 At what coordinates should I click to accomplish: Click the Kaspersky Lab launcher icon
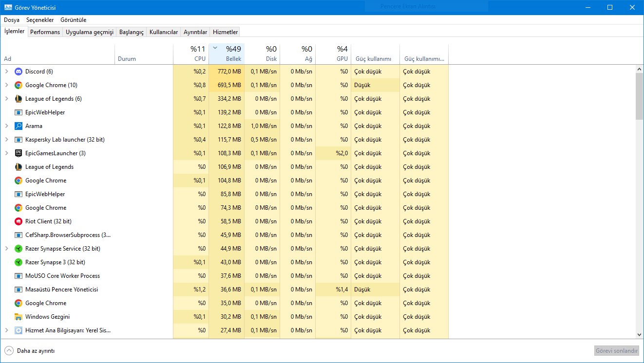(x=19, y=140)
